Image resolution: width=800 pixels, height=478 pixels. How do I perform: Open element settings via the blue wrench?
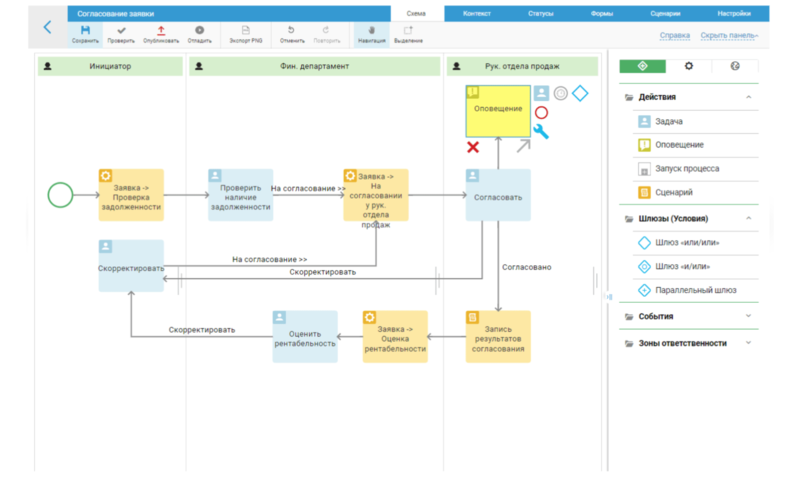pyautogui.click(x=541, y=132)
